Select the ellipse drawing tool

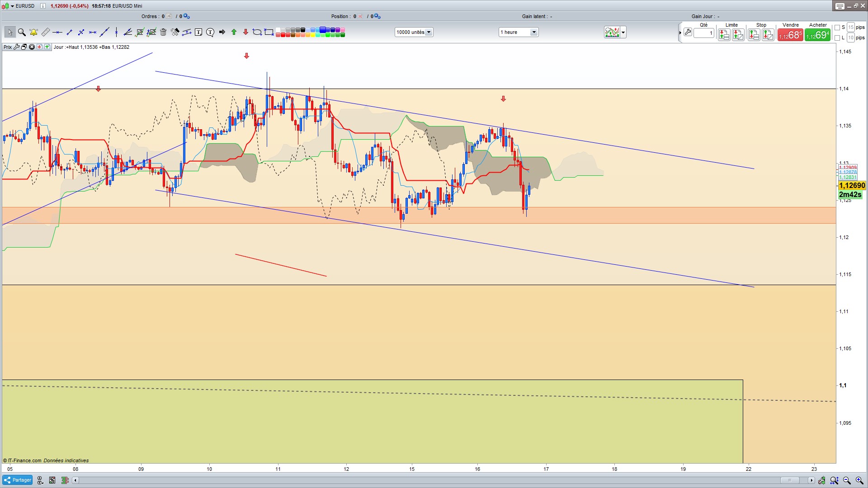pos(257,32)
